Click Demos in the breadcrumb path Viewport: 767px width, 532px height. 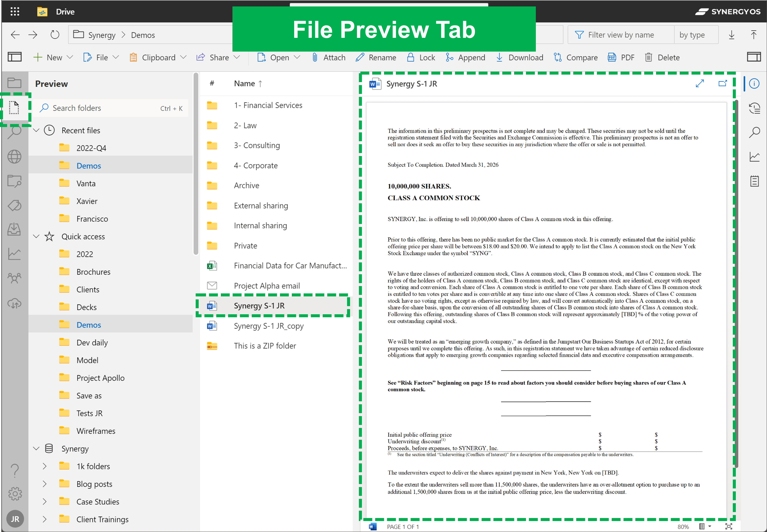(143, 35)
